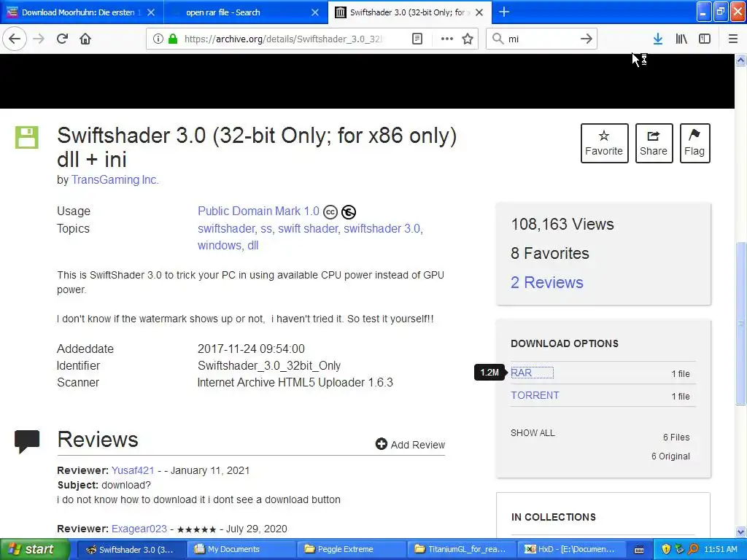
Task: Click the 108,163 Views text
Action: (x=562, y=225)
